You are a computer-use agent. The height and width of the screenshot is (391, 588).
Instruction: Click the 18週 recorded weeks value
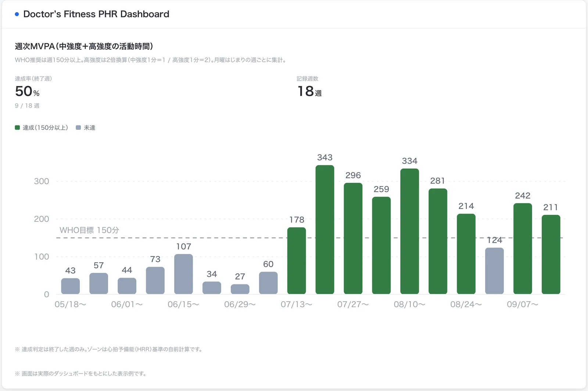309,91
